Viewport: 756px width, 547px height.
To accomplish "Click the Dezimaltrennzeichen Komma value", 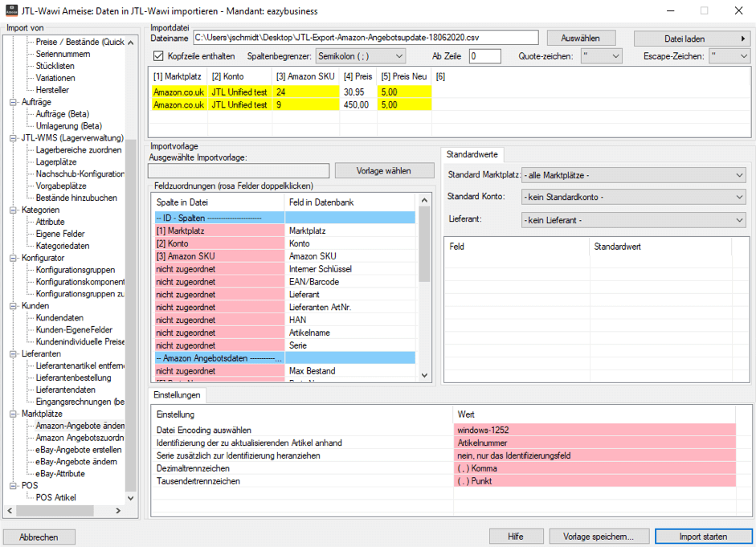I will pyautogui.click(x=595, y=468).
